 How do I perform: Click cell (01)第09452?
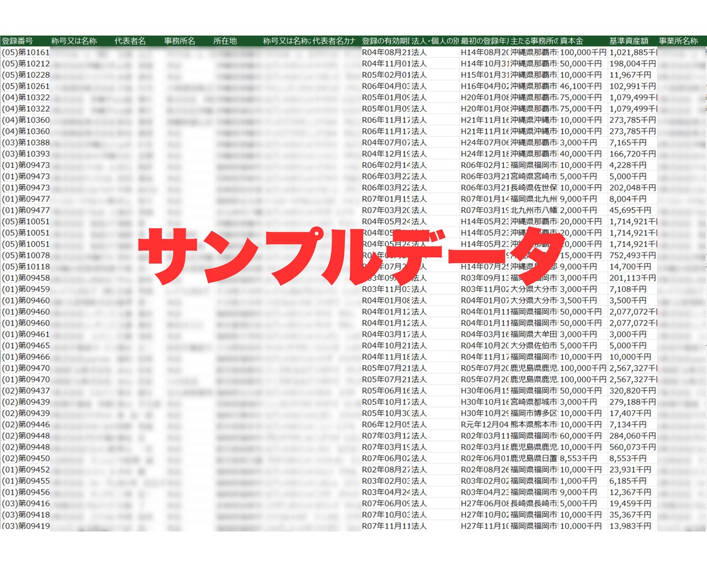click(25, 470)
